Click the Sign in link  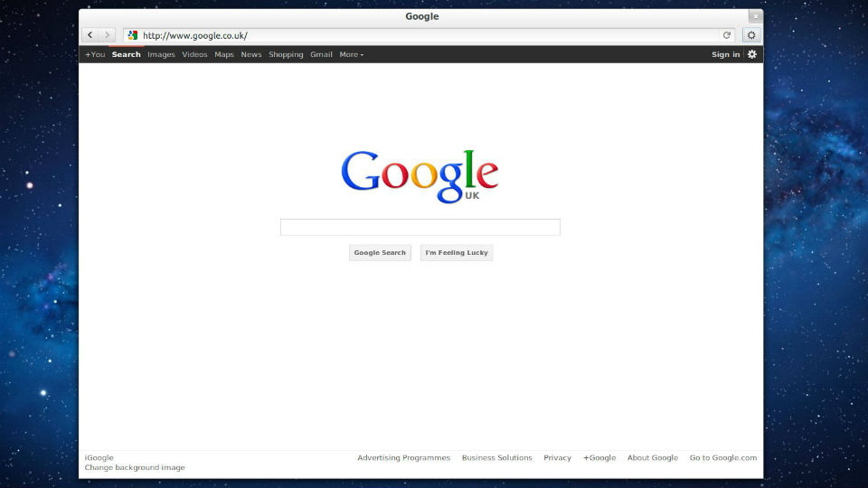[726, 54]
